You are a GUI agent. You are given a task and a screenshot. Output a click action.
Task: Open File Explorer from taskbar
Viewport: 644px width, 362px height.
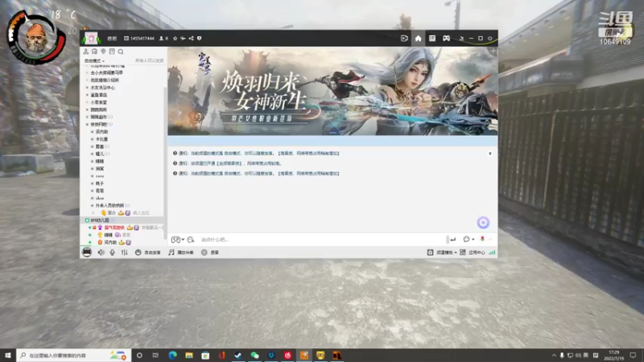[x=189, y=355]
